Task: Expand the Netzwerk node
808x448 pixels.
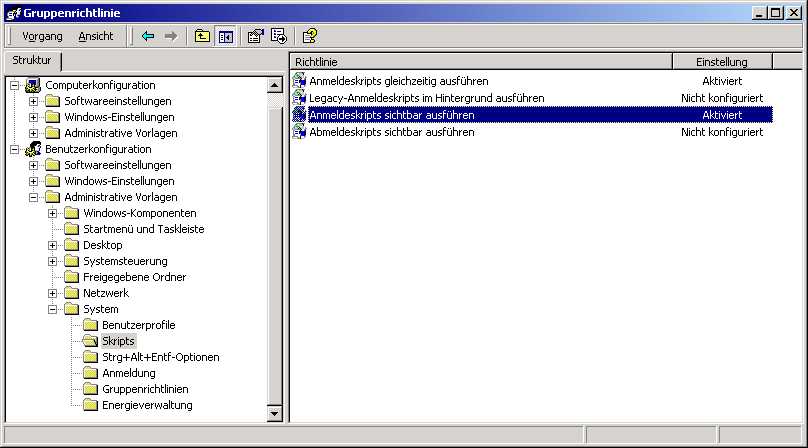Action: 53,293
